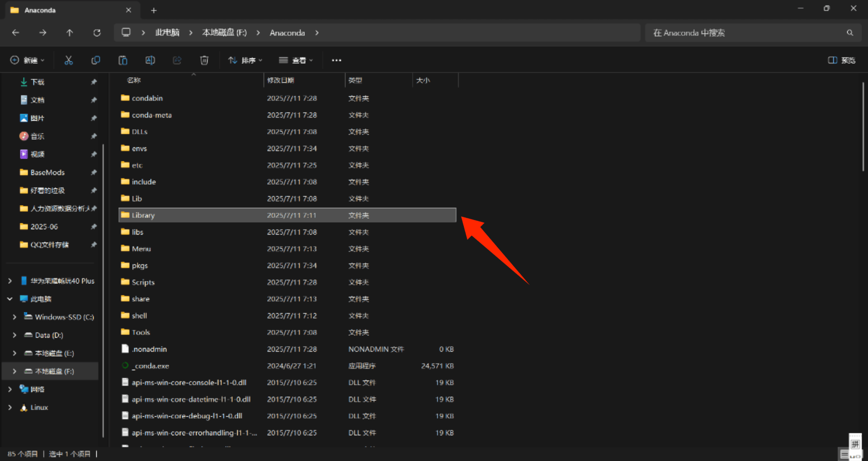This screenshot has height=461, width=868.
Task: Click chevron after Anaconda in address bar
Action: tap(317, 33)
